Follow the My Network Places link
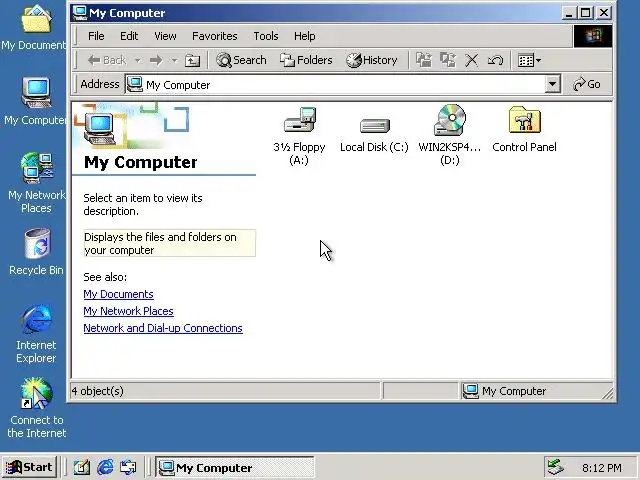The height and width of the screenshot is (480, 640). click(x=129, y=311)
